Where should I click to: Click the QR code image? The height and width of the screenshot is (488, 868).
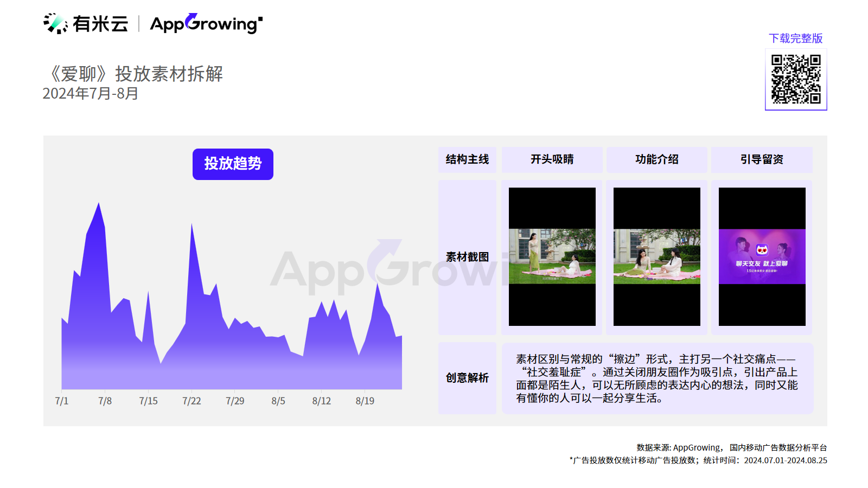(x=796, y=79)
